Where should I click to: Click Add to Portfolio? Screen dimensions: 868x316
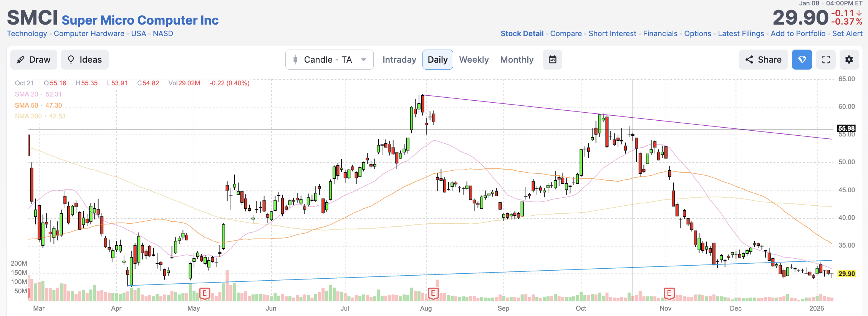(798, 33)
